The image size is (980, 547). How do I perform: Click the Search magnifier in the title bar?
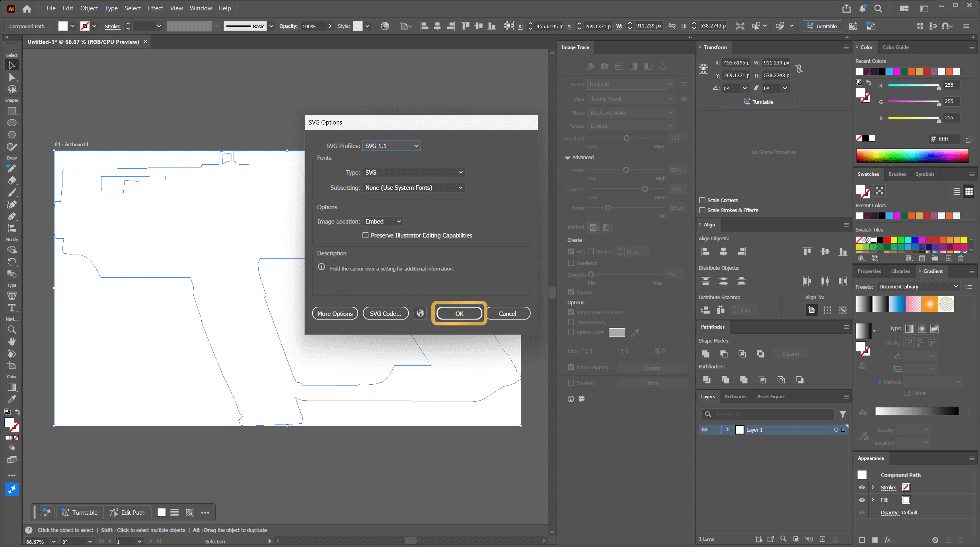(878, 8)
